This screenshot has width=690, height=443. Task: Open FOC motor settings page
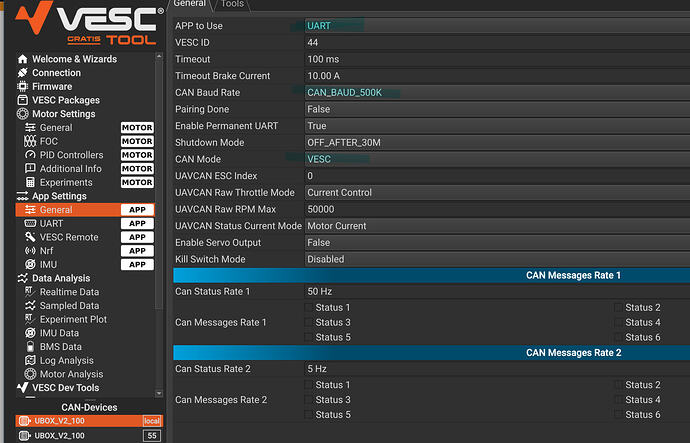click(85, 141)
